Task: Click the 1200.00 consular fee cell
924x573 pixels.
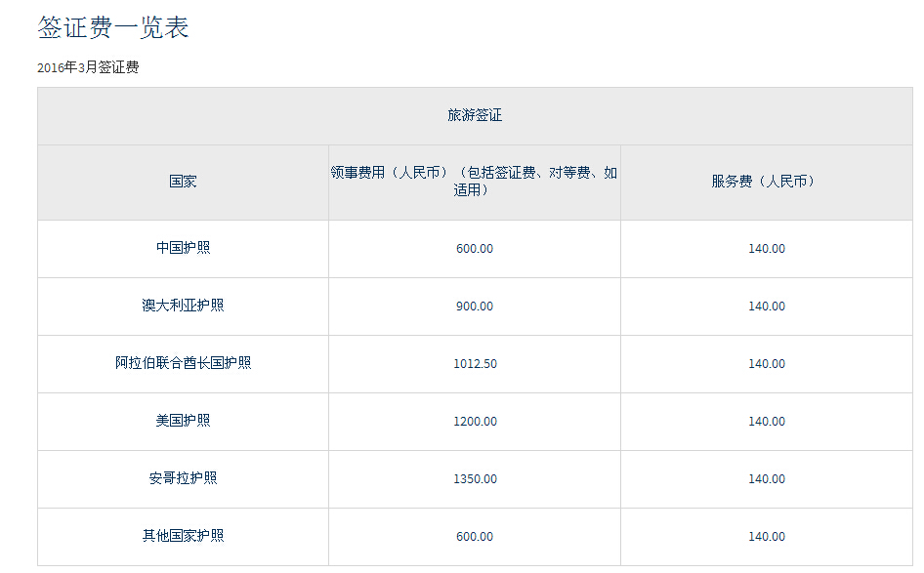Action: pyautogui.click(x=475, y=422)
